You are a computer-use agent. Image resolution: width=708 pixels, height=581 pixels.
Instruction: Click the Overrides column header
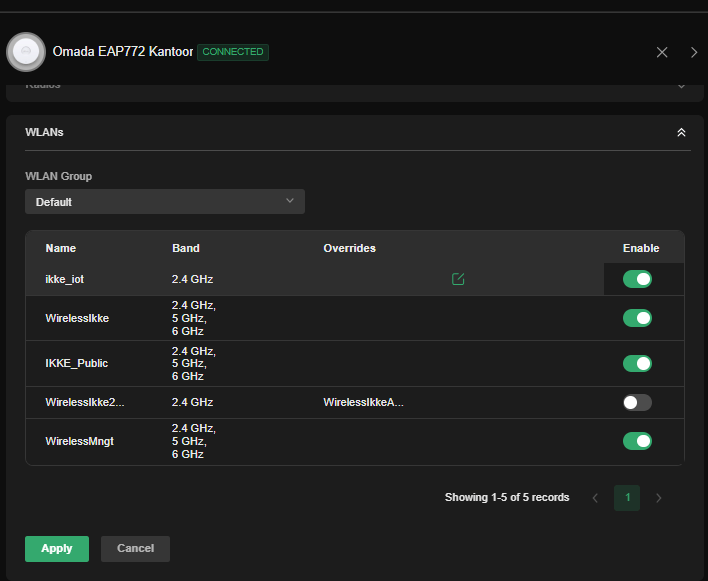349,248
